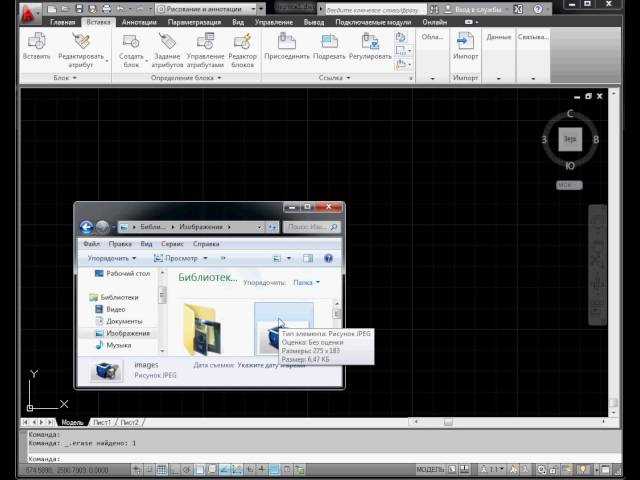Click the Explorer back navigation arrow
640x480 pixels.
pyautogui.click(x=87, y=227)
